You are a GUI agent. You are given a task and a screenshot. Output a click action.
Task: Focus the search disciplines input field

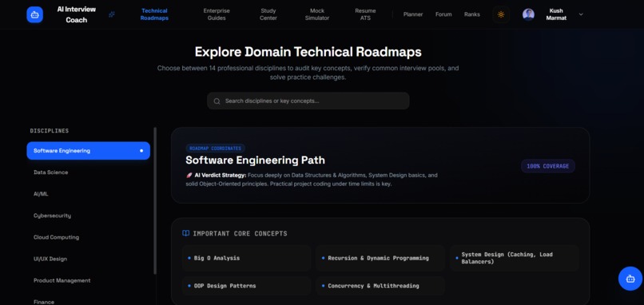pyautogui.click(x=308, y=101)
